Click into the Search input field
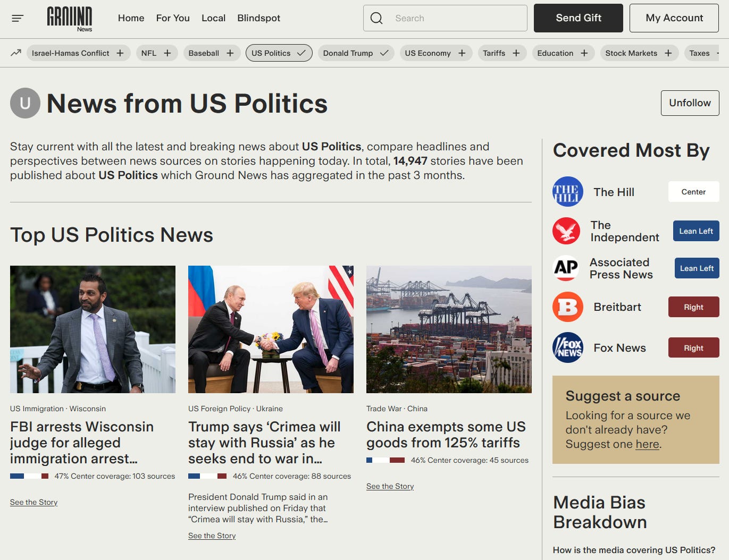This screenshot has height=560, width=729. pyautogui.click(x=445, y=18)
